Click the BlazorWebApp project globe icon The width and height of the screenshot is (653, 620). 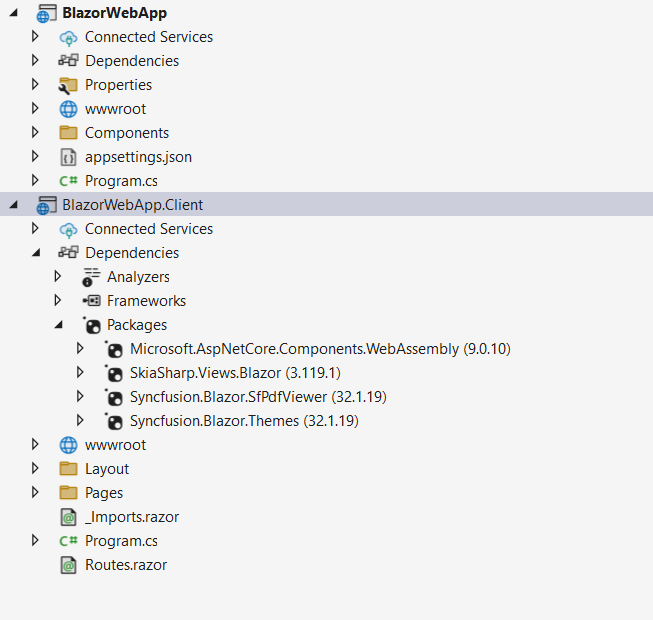46,13
